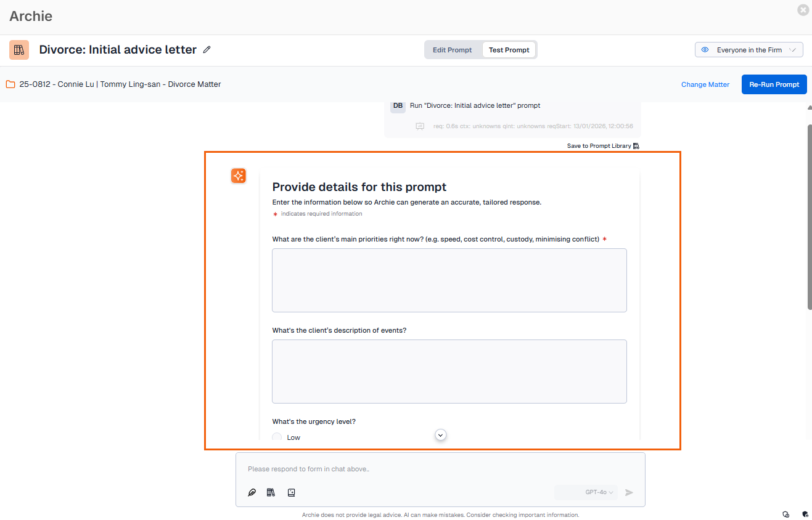Switch to the Test Prompt tab
Image resolution: width=812 pixels, height=520 pixels.
pyautogui.click(x=509, y=50)
